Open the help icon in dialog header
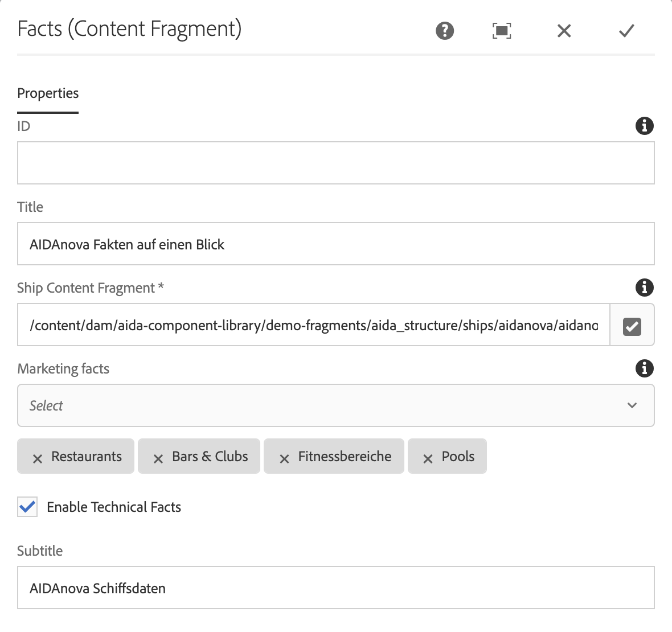Image resolution: width=672 pixels, height=632 pixels. (x=445, y=31)
